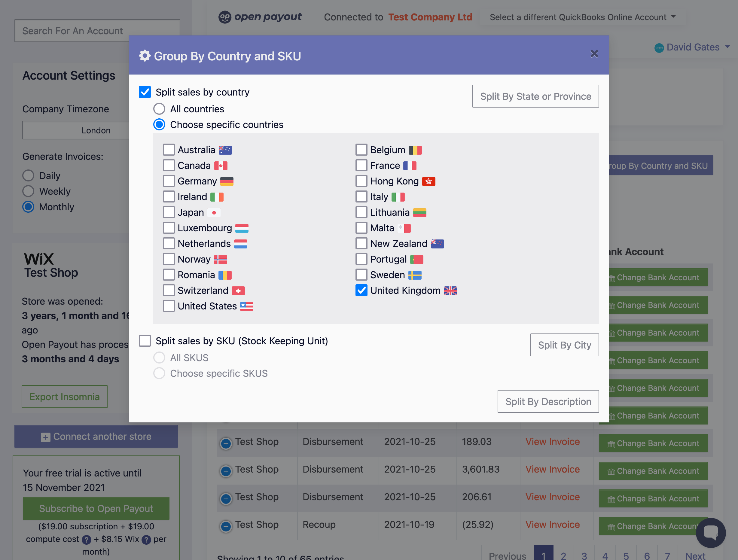Screen dimensions: 738x560
Task: Click the Hong Kong flag icon
Action: tap(429, 181)
